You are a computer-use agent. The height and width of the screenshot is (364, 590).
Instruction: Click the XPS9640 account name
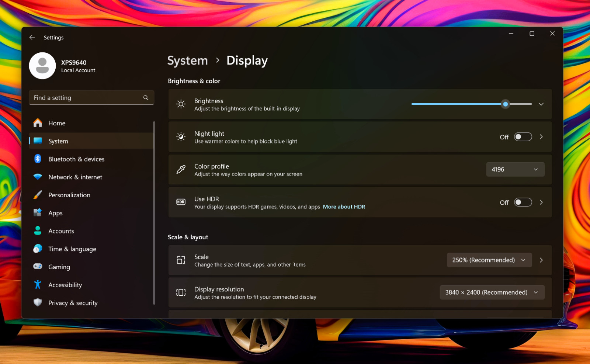click(x=74, y=62)
